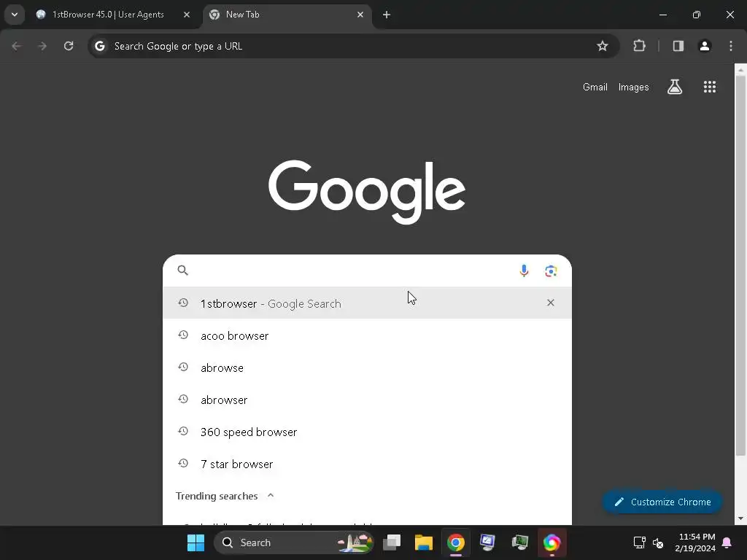The height and width of the screenshot is (560, 747).
Task: Open the Chrome three-dot menu
Action: coord(731,46)
